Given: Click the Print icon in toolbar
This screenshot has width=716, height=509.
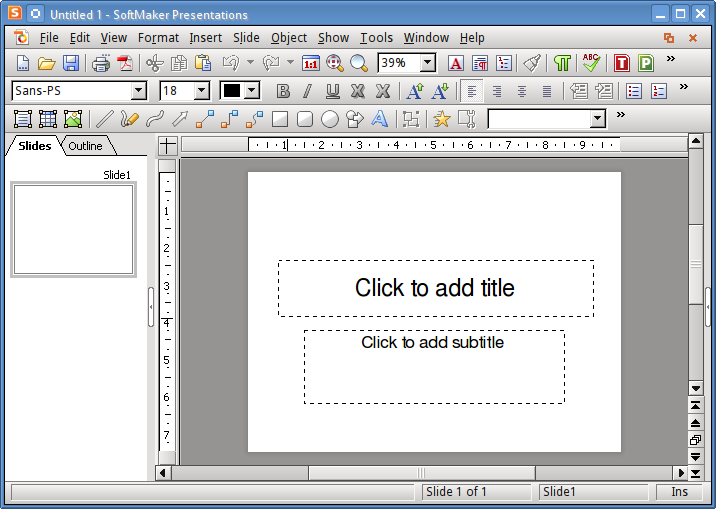Looking at the screenshot, I should coord(101,63).
